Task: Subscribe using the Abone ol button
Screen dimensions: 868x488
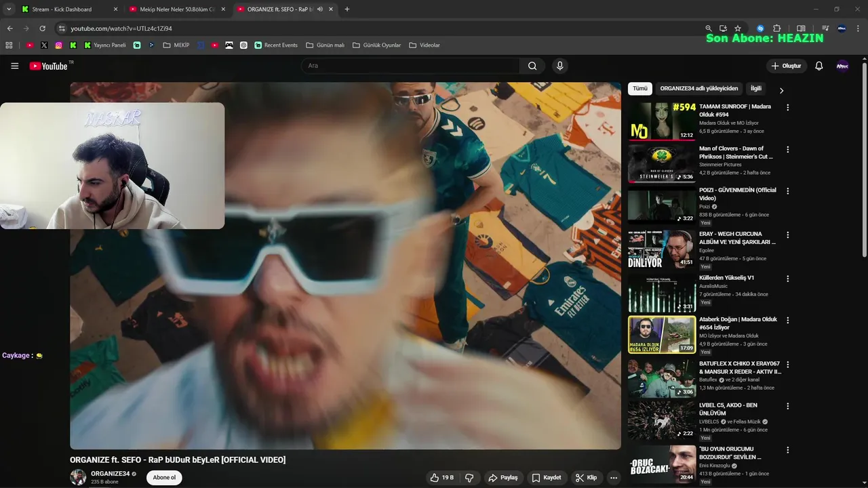Action: tap(164, 478)
